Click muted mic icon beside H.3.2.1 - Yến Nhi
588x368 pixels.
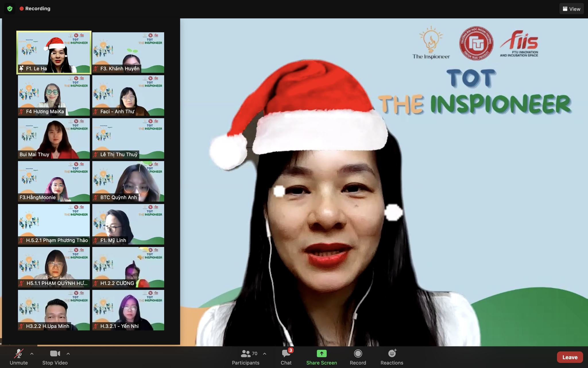tap(96, 326)
